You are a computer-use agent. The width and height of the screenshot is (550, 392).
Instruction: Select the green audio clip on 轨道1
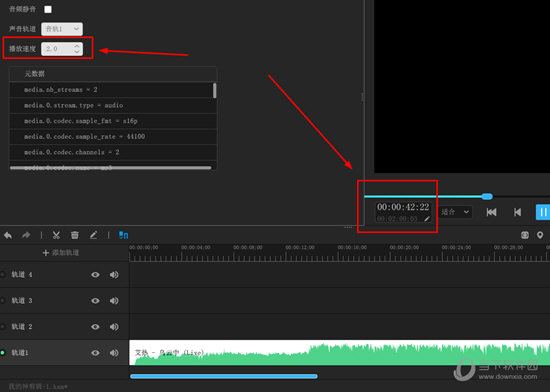(340, 352)
